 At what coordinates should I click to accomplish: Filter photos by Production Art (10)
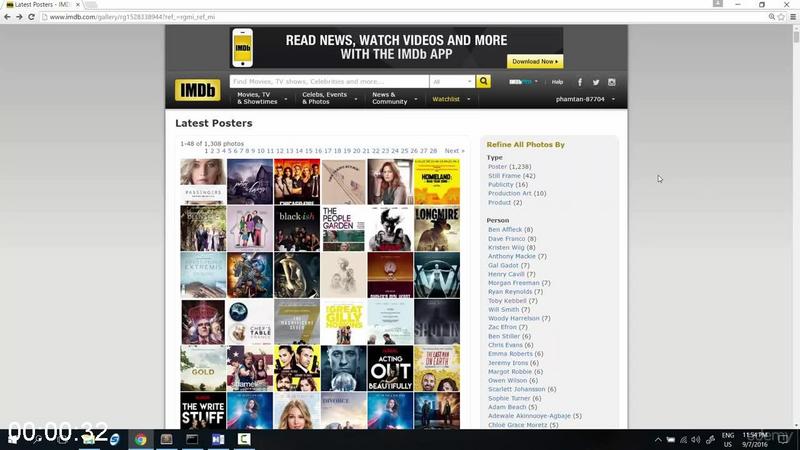517,193
